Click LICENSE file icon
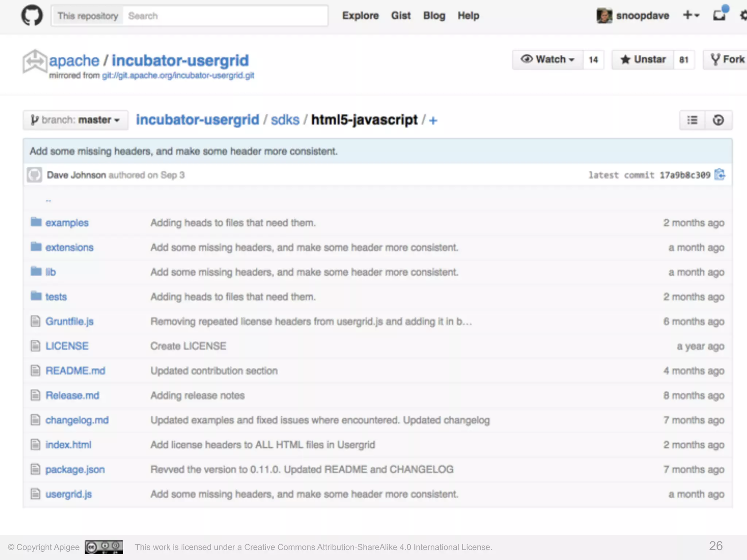The width and height of the screenshot is (747, 560). [x=35, y=346]
